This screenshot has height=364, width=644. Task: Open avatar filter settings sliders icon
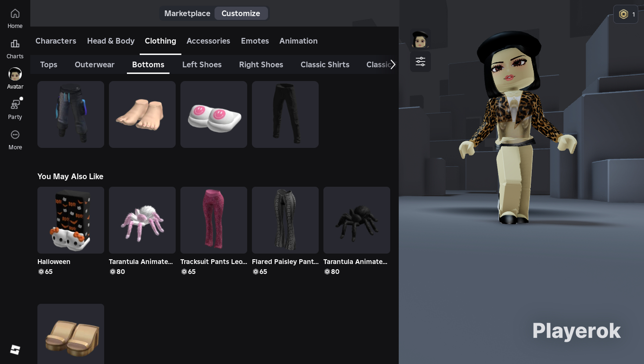coord(420,62)
